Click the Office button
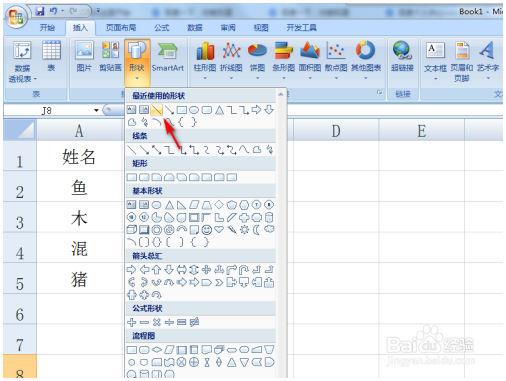The image size is (506, 381). [17, 17]
